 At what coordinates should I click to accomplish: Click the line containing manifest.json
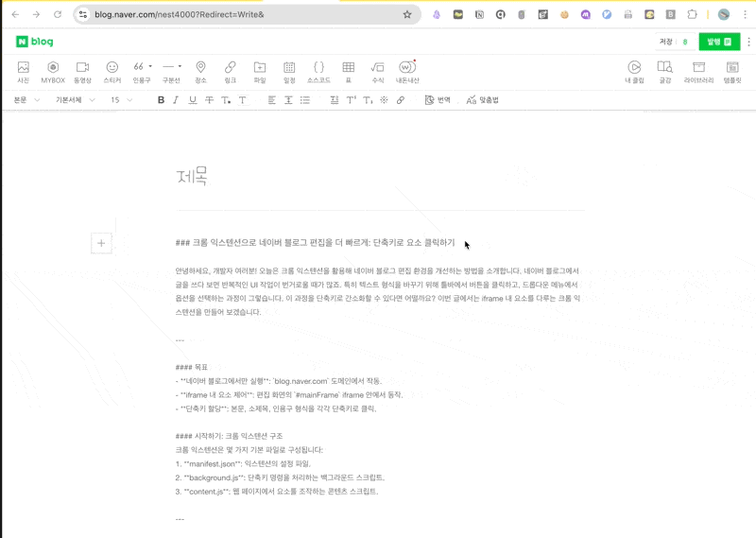[x=243, y=463]
